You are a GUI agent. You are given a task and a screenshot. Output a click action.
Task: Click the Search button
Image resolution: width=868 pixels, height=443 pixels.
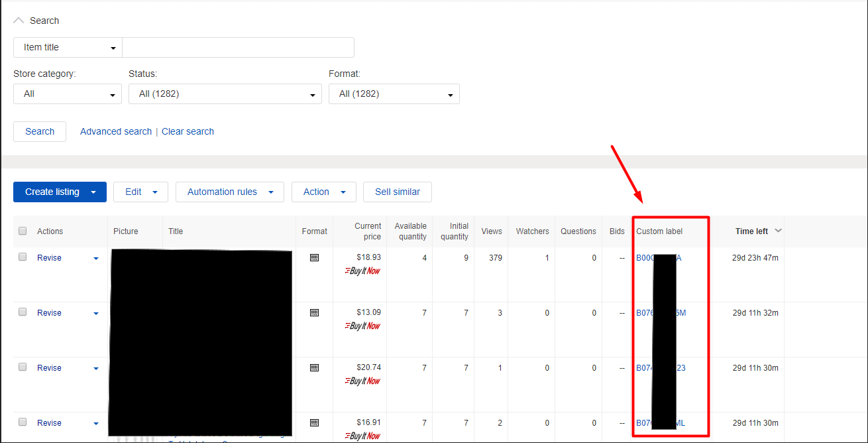40,131
